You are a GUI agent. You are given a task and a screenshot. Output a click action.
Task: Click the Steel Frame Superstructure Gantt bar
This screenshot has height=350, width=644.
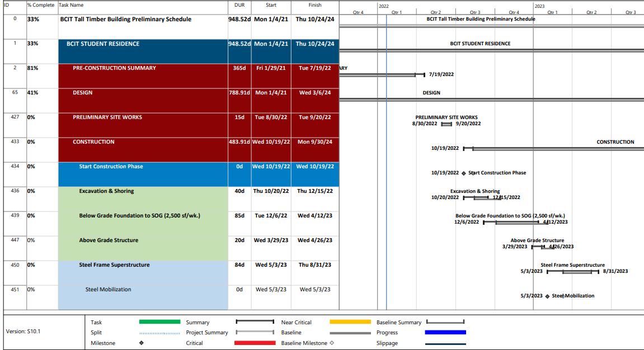573,272
